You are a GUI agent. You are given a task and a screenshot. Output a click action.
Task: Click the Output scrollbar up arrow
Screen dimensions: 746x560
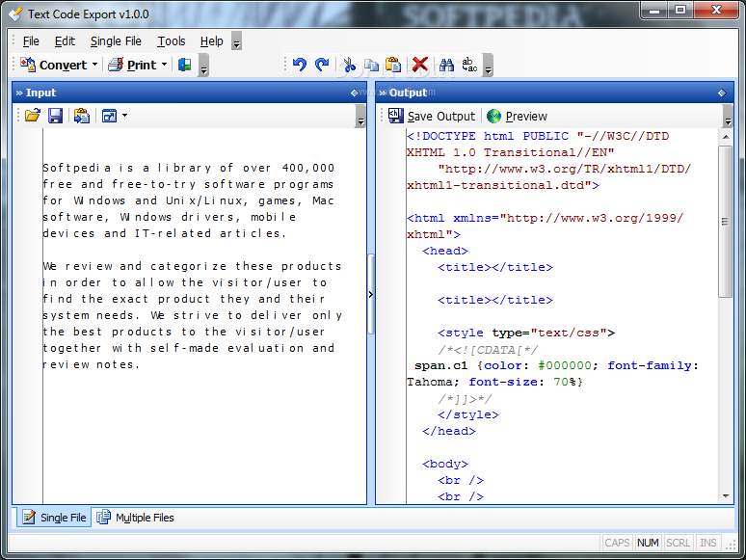(x=726, y=137)
